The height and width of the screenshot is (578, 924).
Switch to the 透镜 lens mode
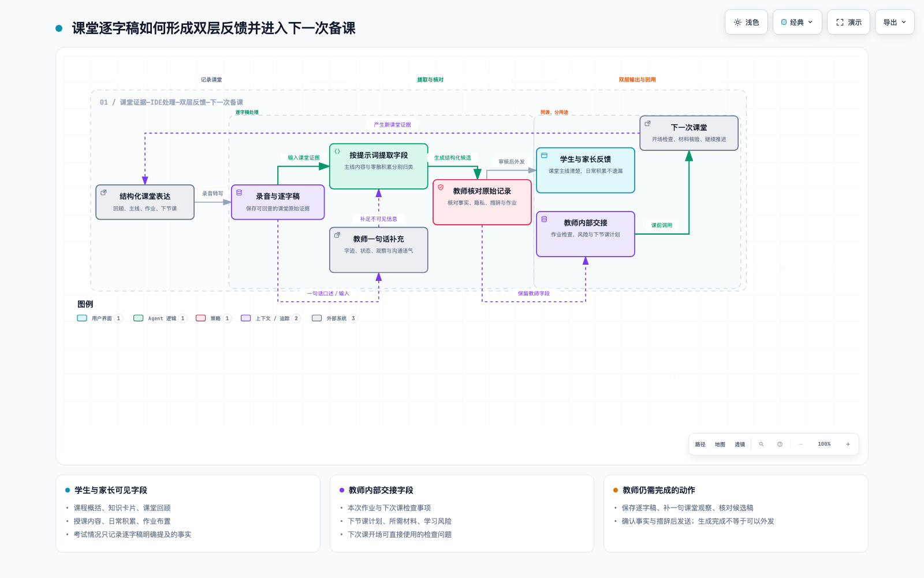tap(740, 444)
